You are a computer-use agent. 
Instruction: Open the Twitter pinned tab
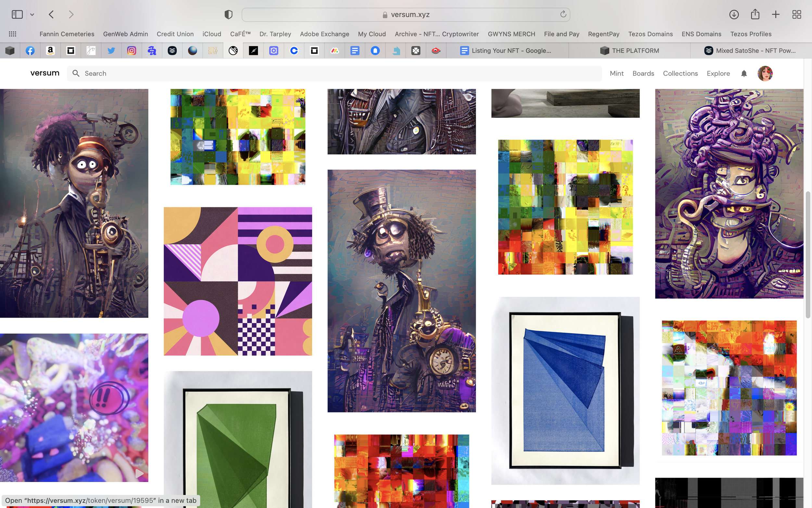click(x=111, y=51)
